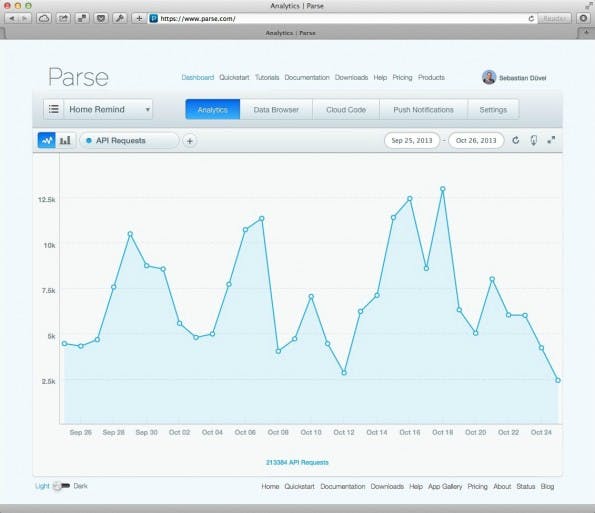Open API Requests metric selector
Viewport: 595px width, 513px height.
129,141
